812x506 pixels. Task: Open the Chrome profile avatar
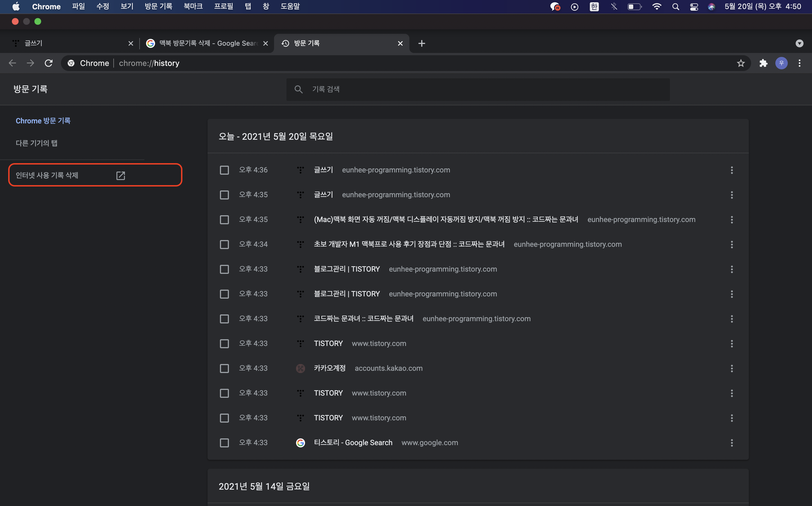[x=781, y=63]
